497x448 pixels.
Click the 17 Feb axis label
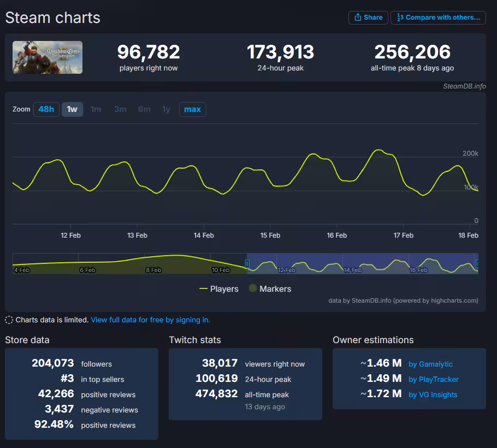(404, 235)
